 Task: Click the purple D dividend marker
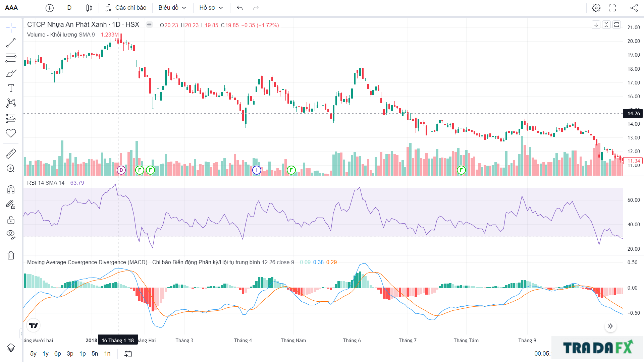tap(121, 170)
